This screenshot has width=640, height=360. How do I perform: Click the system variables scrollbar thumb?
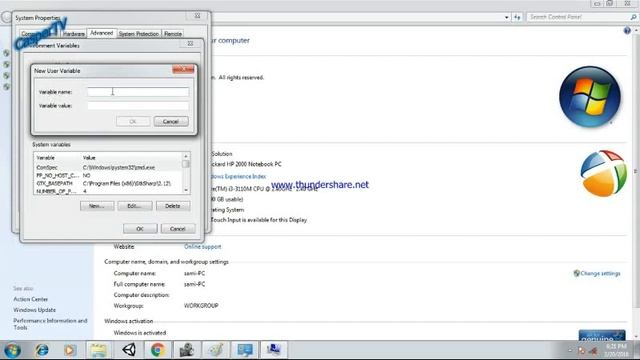[186, 164]
